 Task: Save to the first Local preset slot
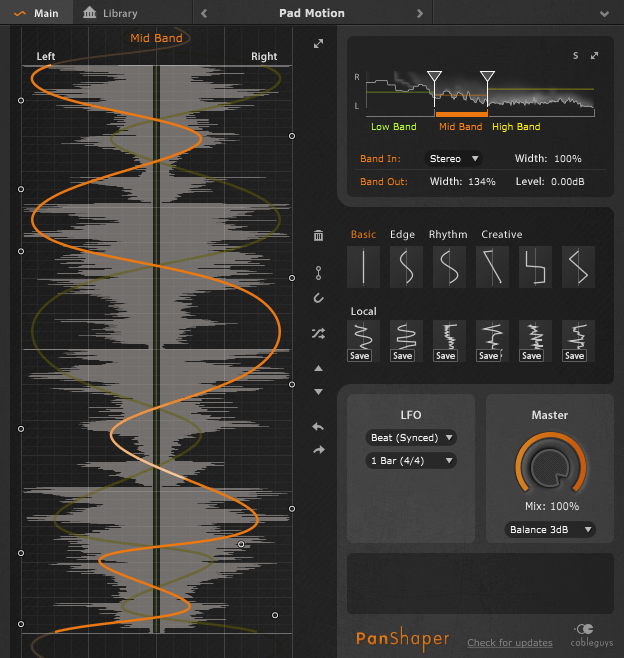[x=360, y=356]
